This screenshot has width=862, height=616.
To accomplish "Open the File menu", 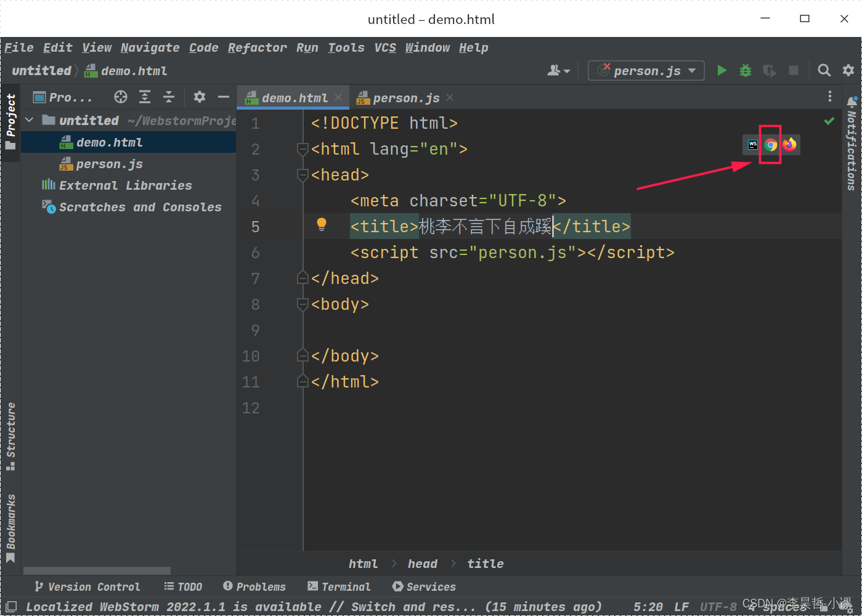I will click(x=19, y=47).
